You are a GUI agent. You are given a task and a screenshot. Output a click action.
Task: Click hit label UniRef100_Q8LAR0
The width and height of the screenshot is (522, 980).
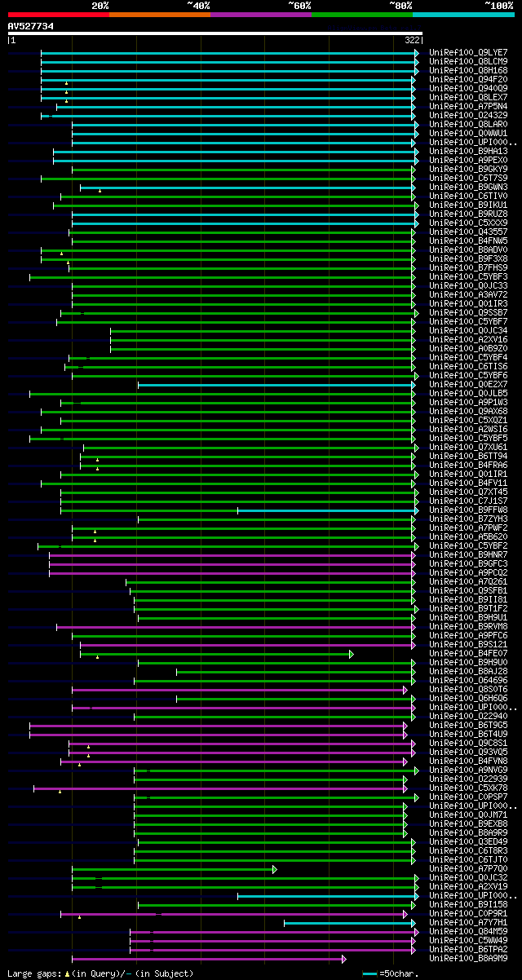468,124
